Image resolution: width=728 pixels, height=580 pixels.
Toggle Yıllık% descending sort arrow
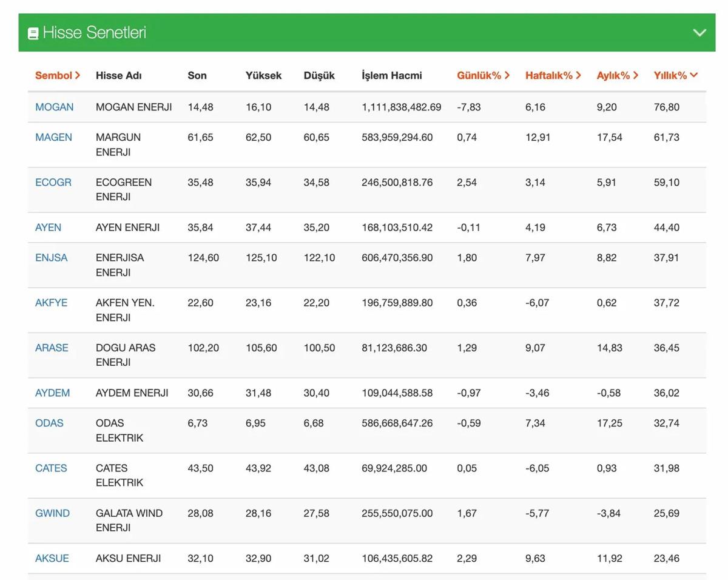click(693, 75)
